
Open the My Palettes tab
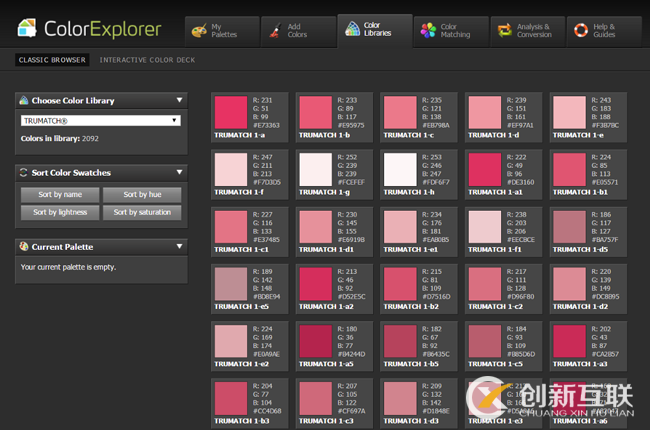(x=222, y=31)
